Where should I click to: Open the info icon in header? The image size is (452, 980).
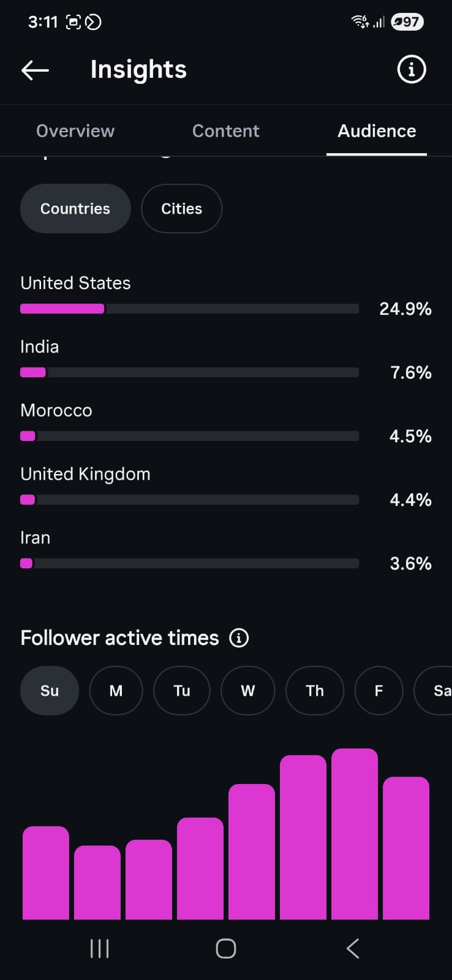[x=411, y=69]
